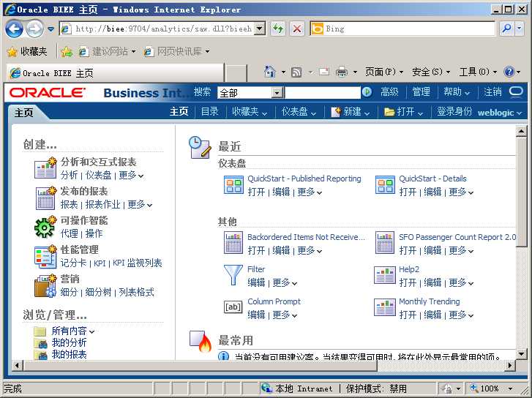The image size is (532, 398).
Task: Click the browser Forward arrow button
Action: pyautogui.click(x=34, y=29)
